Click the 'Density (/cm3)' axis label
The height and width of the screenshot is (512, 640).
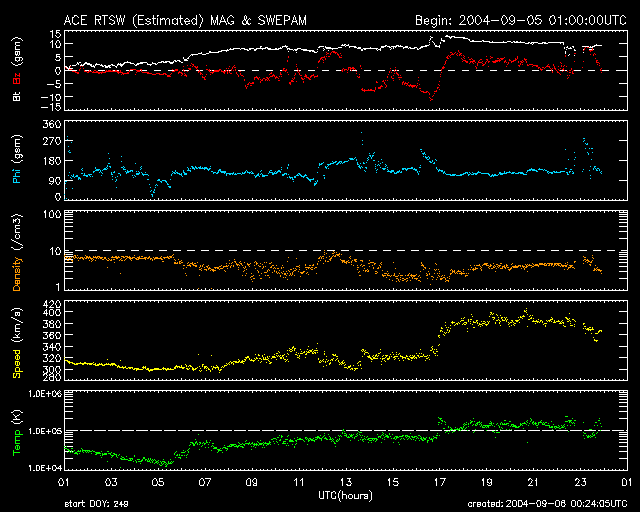coord(17,252)
